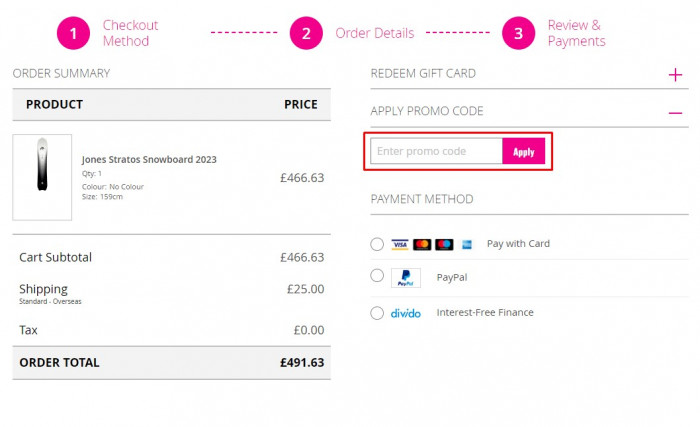
Task: Select the PayPal radio button
Action: point(377,276)
